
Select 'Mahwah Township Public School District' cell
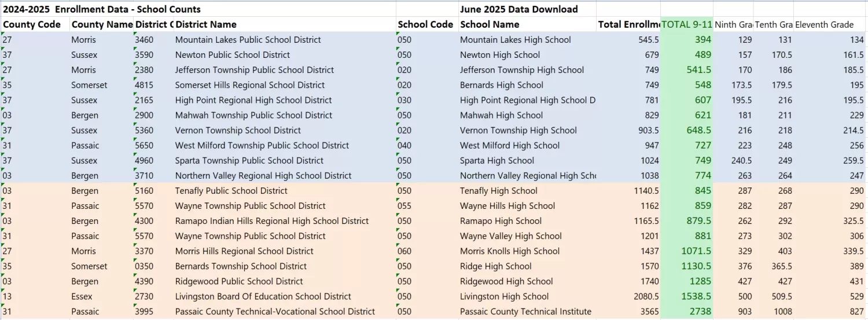(x=284, y=115)
